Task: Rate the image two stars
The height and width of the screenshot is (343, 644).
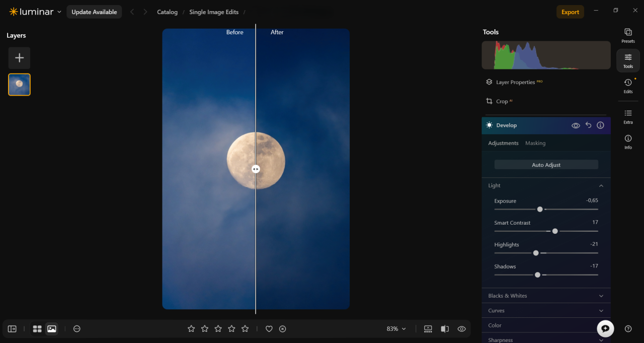Action: pos(205,329)
